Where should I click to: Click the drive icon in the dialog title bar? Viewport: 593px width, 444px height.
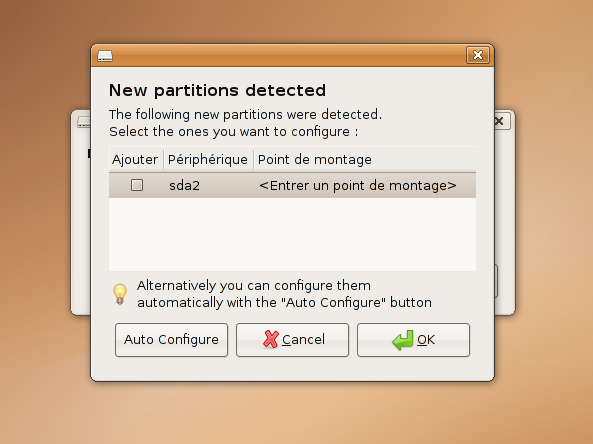pos(105,56)
